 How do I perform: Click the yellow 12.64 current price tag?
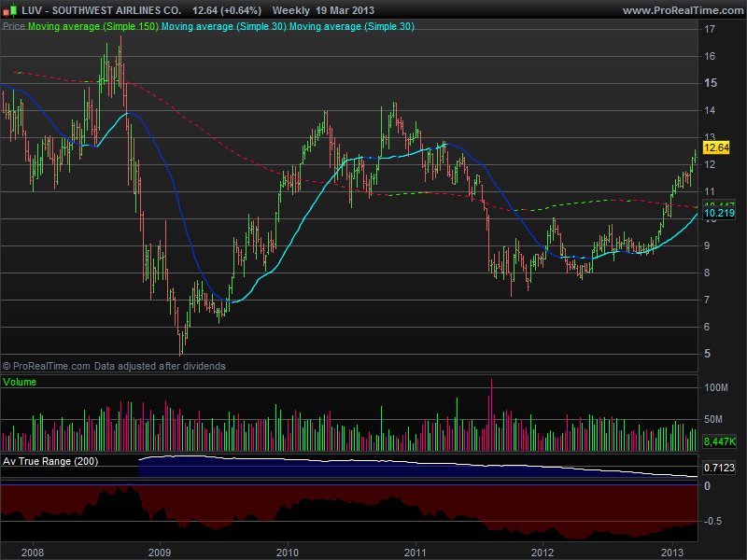click(715, 147)
